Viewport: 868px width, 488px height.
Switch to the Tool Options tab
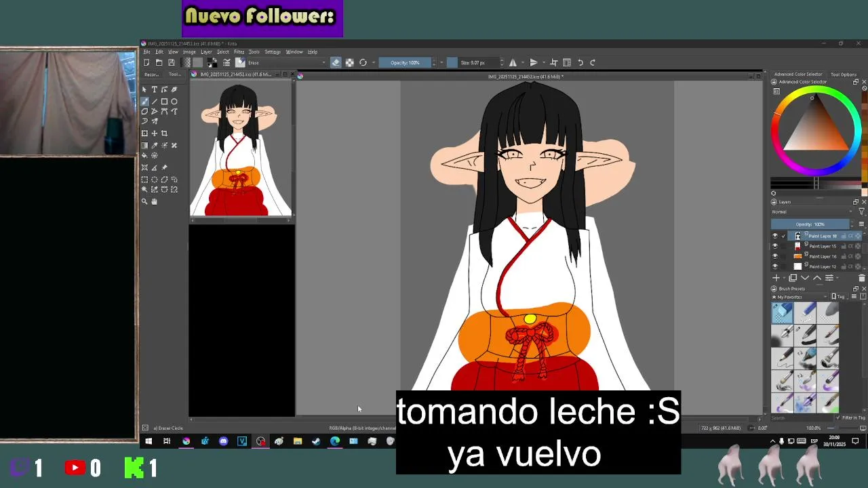click(x=844, y=75)
